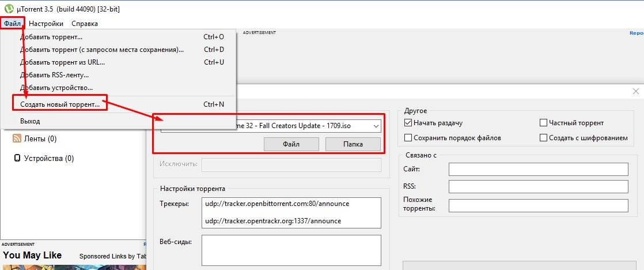Screen dimensions: 644x270
Task: Select Добавить торрент из URL menu item
Action: coord(62,62)
